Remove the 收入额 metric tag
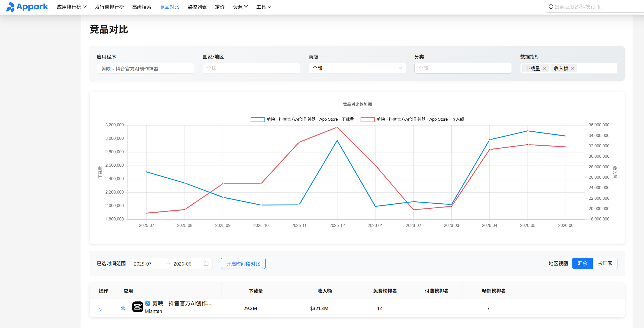 (573, 69)
